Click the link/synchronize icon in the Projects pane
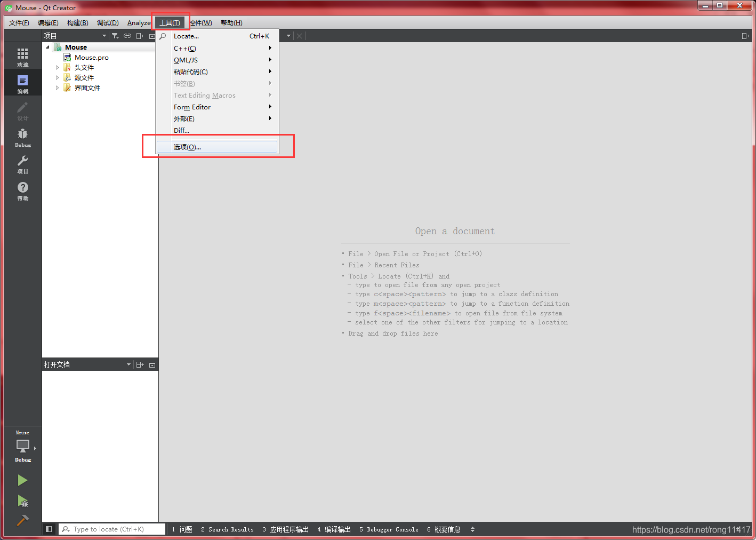This screenshot has height=540, width=756. (x=127, y=36)
